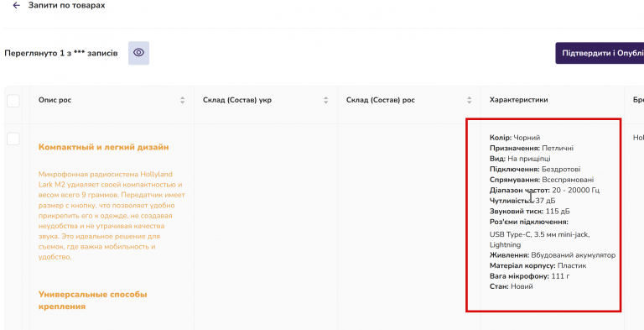Go back using the arrow icon
Image resolution: width=644 pixels, height=330 pixels.
coord(17,5)
